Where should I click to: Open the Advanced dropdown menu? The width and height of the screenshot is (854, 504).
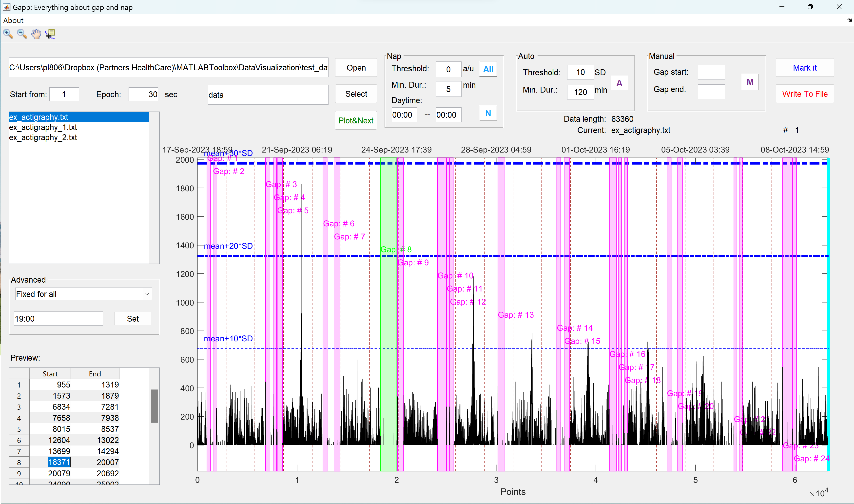pyautogui.click(x=83, y=294)
